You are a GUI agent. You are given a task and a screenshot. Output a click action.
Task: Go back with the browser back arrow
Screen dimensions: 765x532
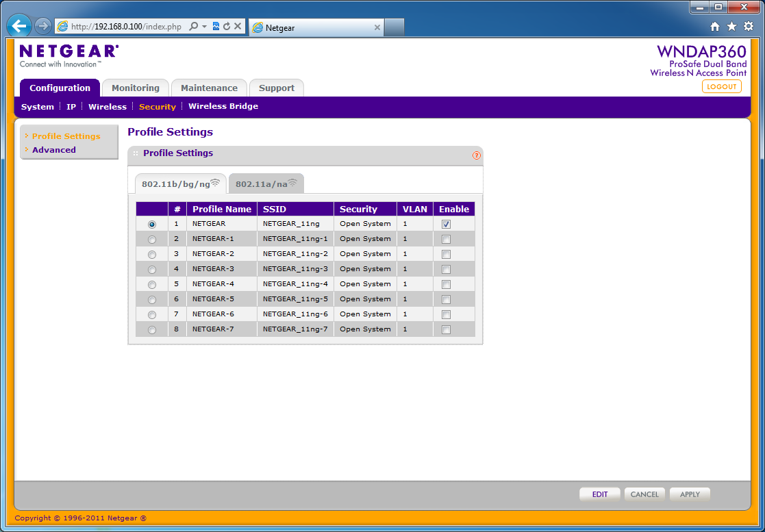[x=19, y=26]
